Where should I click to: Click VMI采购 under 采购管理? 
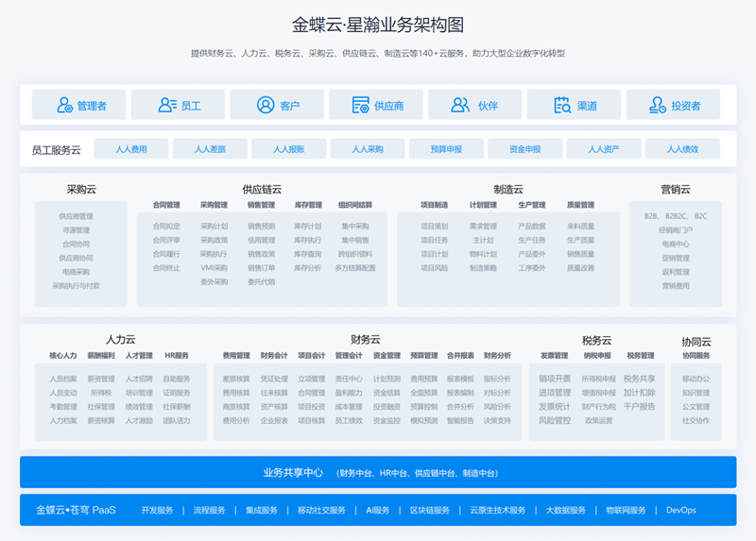click(x=214, y=268)
